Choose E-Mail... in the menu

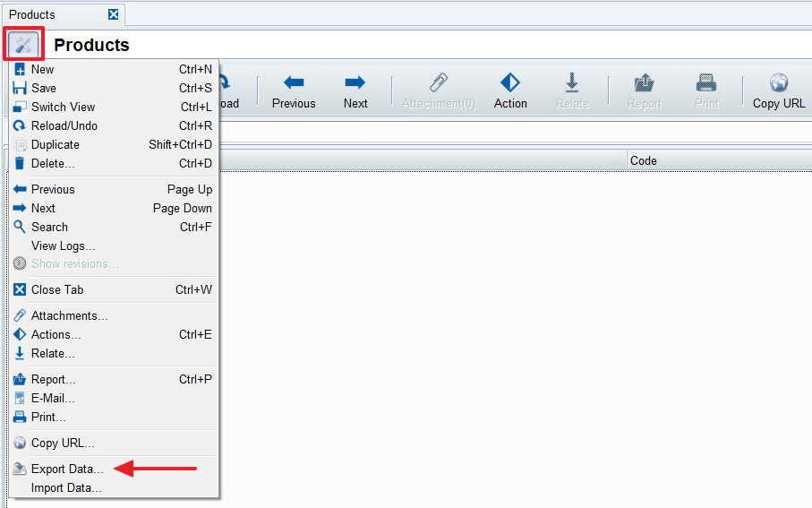(x=53, y=398)
